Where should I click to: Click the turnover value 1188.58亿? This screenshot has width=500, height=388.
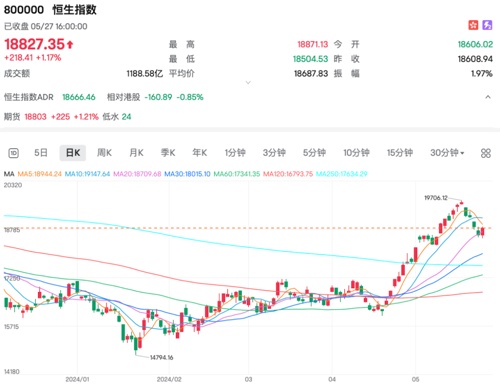145,74
